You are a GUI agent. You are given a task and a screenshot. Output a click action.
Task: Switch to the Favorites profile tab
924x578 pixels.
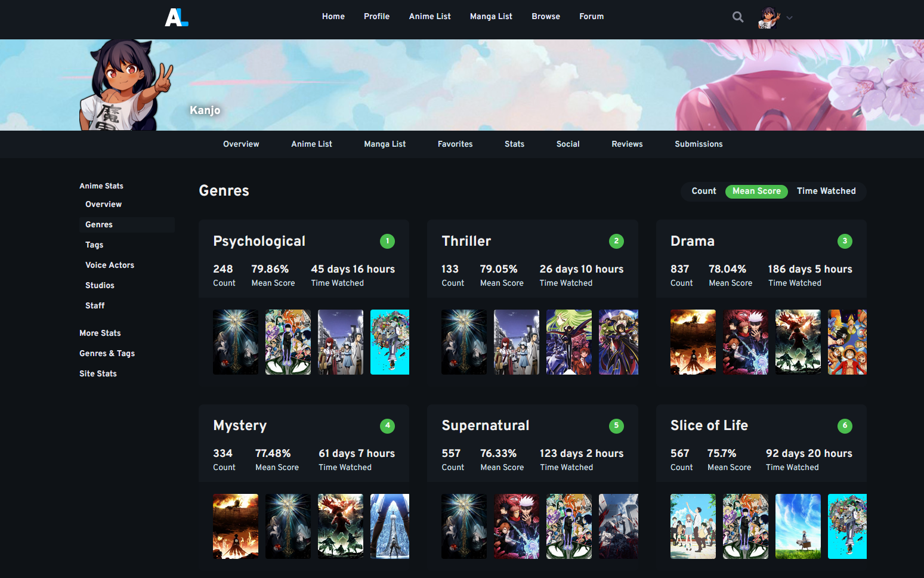(455, 144)
